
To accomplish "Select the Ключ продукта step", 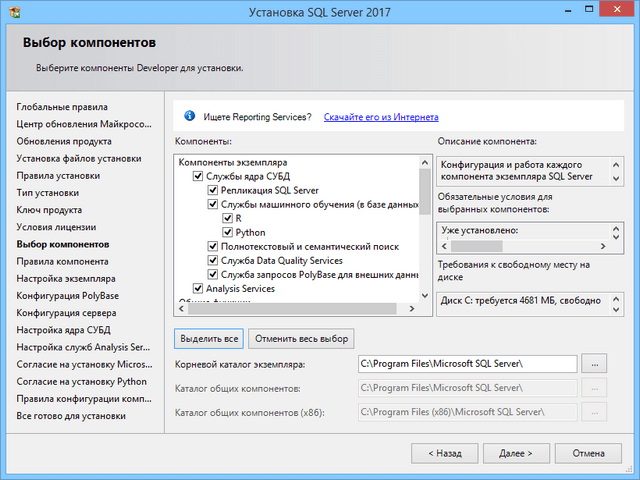I will [x=49, y=210].
